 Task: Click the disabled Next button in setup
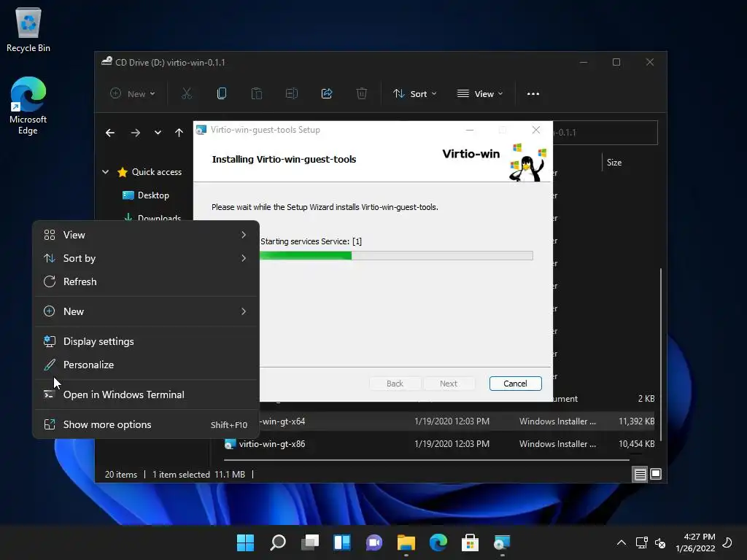click(449, 384)
